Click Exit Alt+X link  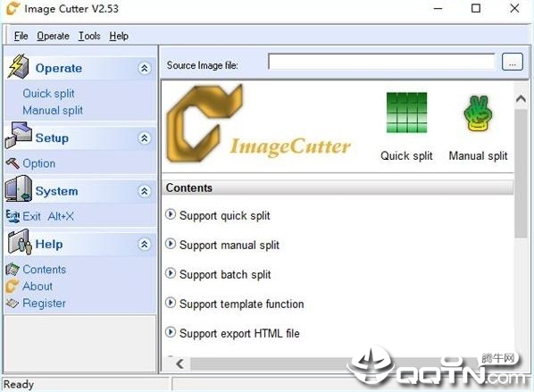click(48, 216)
